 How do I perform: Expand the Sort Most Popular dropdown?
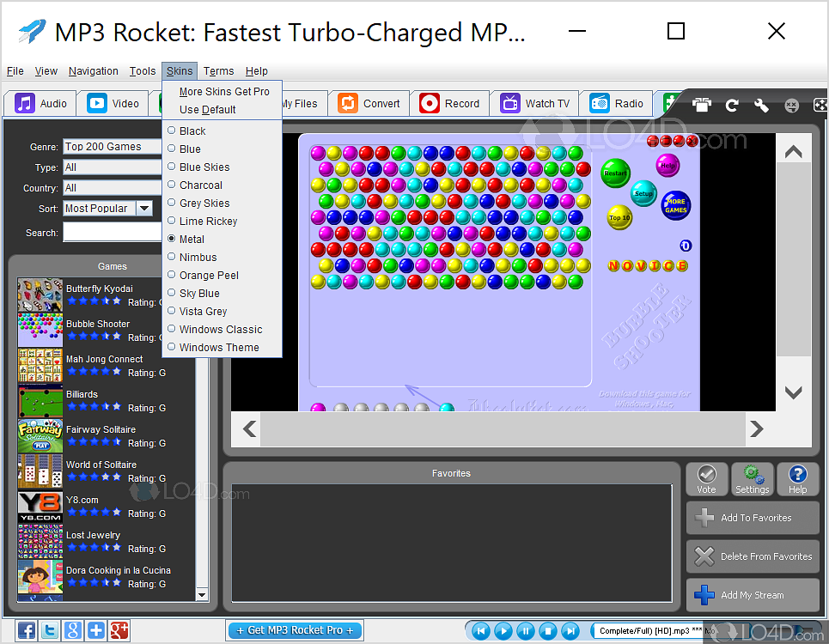144,208
